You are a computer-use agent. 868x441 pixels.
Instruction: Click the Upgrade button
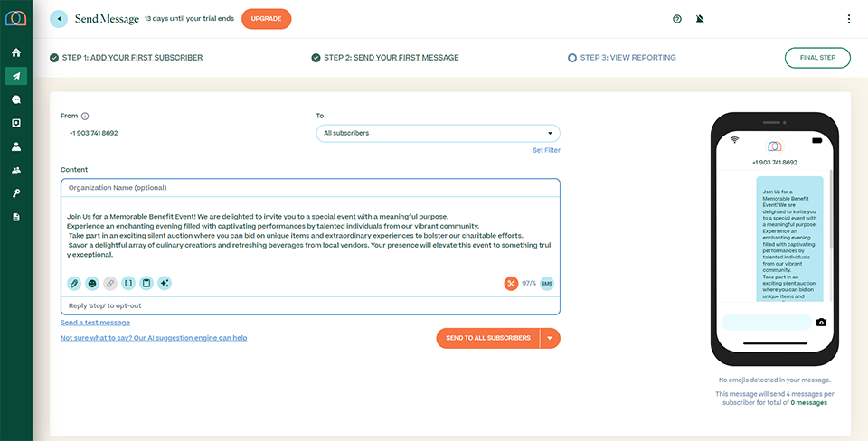[x=266, y=19]
